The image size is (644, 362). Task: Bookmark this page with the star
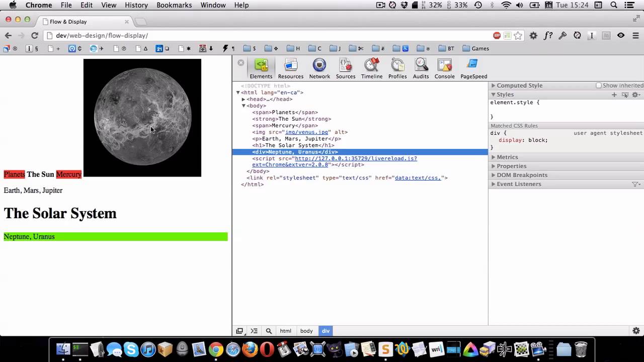pyautogui.click(x=518, y=35)
